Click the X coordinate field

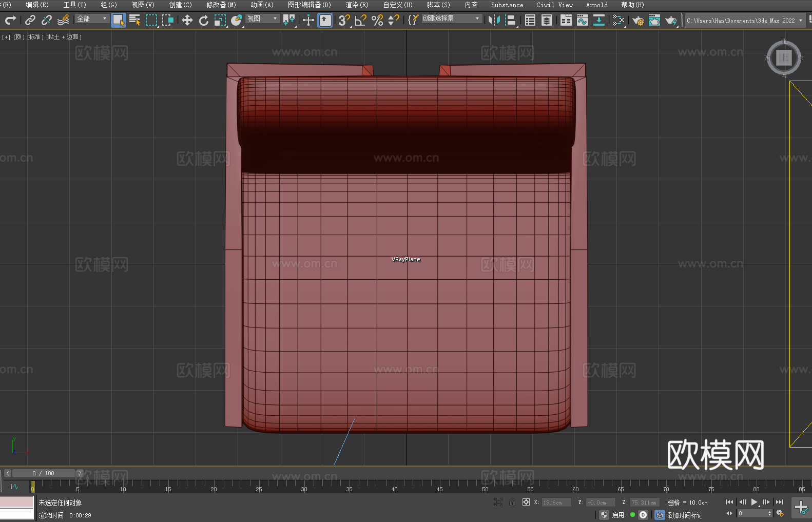[556, 502]
